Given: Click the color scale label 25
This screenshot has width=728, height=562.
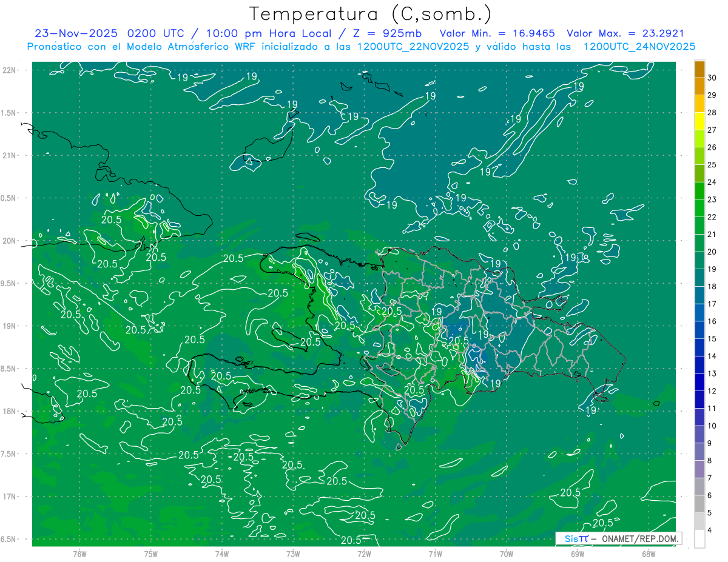Looking at the screenshot, I should (x=712, y=165).
